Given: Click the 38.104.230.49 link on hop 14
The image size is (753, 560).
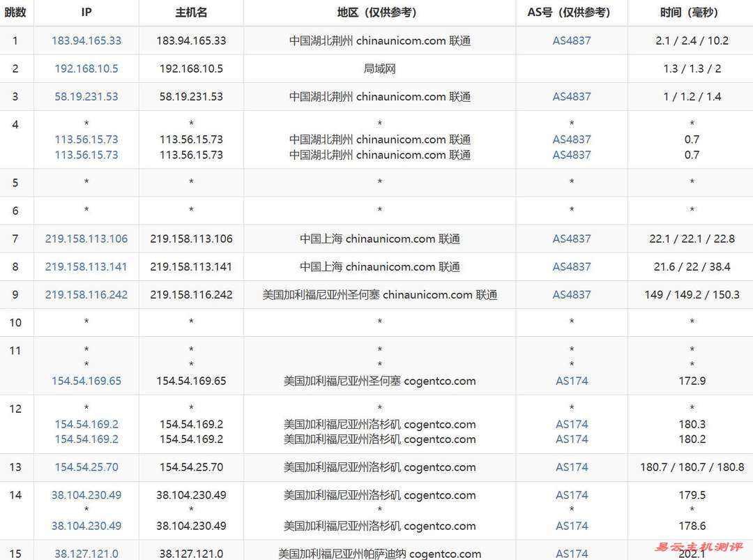Looking at the screenshot, I should coord(86,495).
